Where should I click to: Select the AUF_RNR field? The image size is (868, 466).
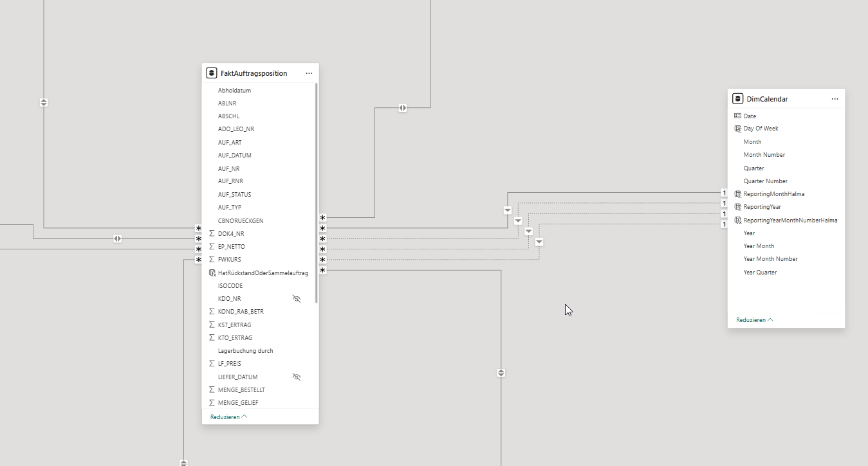pyautogui.click(x=230, y=181)
